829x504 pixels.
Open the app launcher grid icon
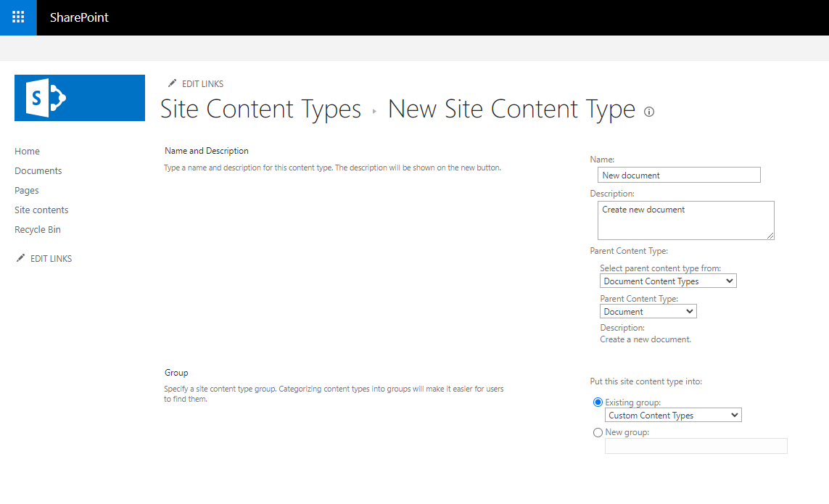pos(17,17)
